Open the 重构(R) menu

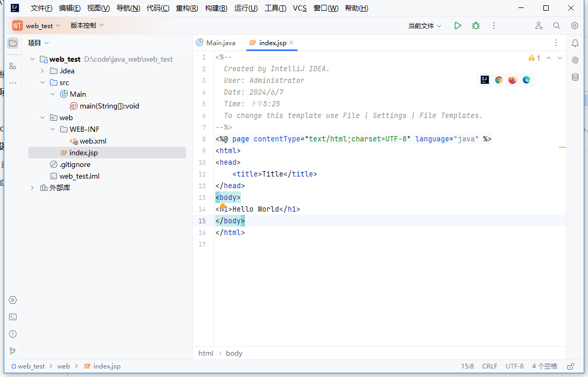tap(187, 8)
